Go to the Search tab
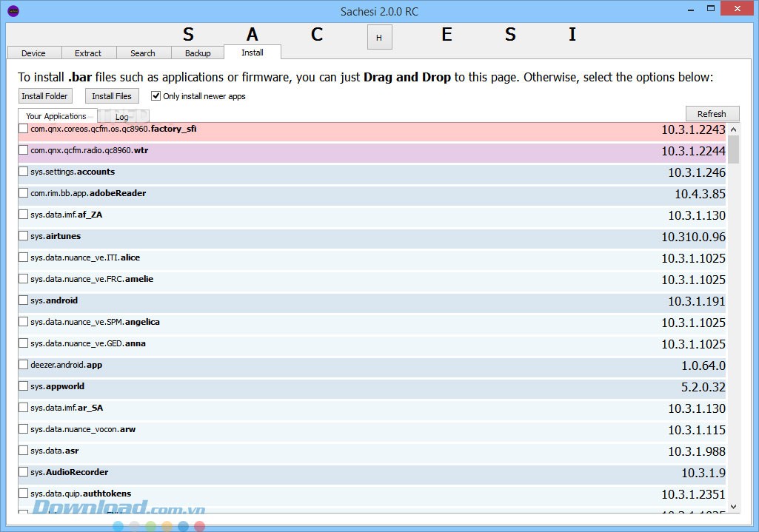The width and height of the screenshot is (759, 532). pos(143,53)
